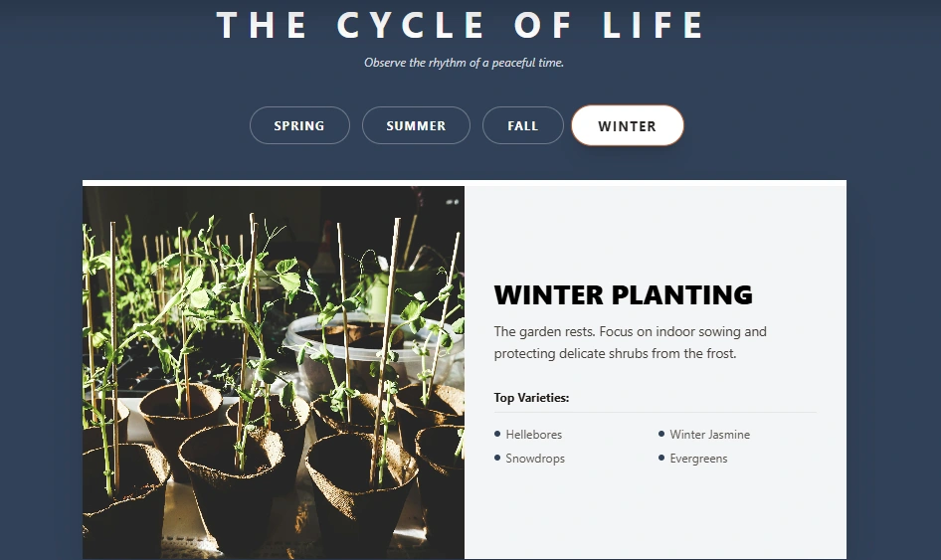Click the "The Cycle of Life" page title
941x560 pixels.
[x=461, y=25]
